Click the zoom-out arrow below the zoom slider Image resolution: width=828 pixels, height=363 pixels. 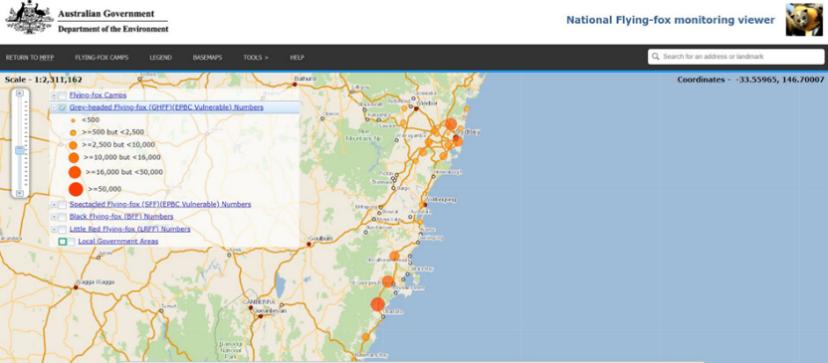pyautogui.click(x=20, y=193)
